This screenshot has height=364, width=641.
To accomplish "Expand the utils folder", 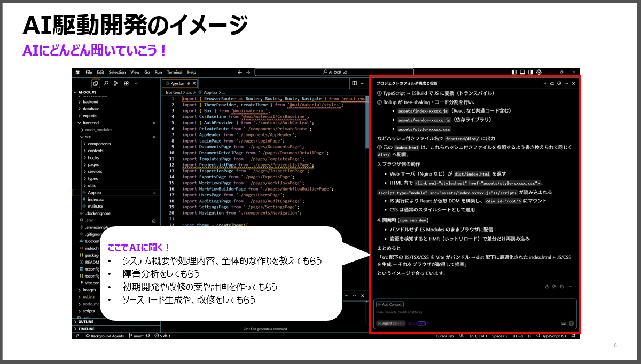I will click(116, 185).
